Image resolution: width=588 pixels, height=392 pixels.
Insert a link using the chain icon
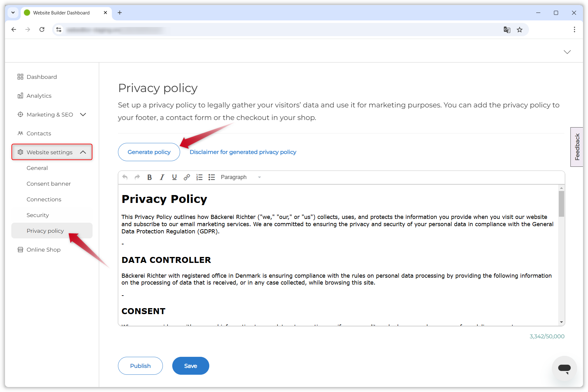pyautogui.click(x=187, y=177)
